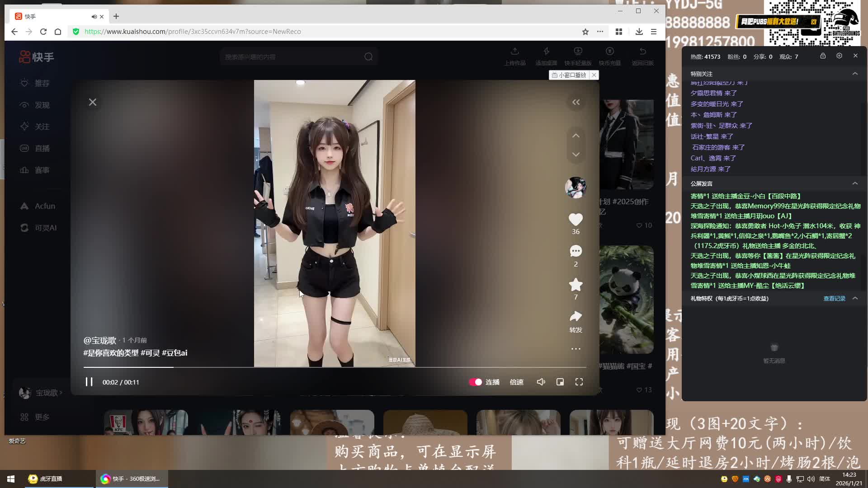Open the video comments bubble

(x=576, y=251)
